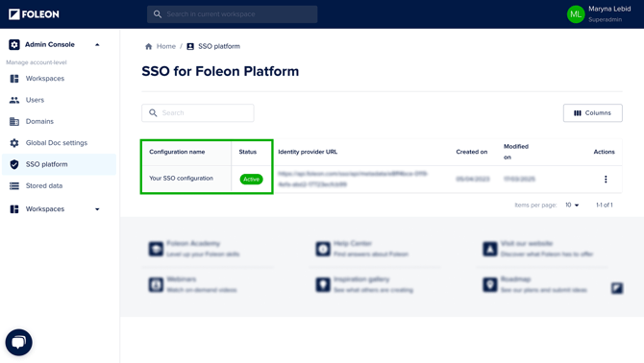The image size is (644, 363).
Task: Expand the lower Workspaces dropdown arrow
Action: [x=97, y=209]
